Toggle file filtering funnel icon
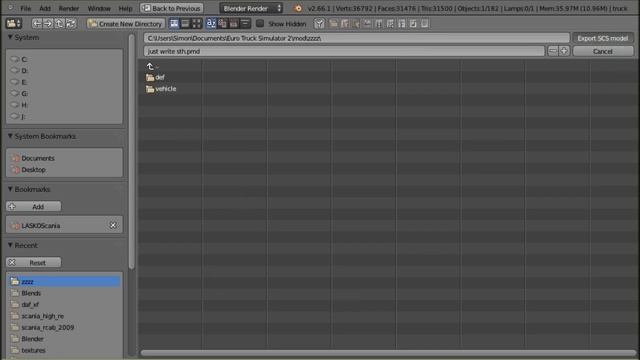640x360 pixels. click(x=319, y=24)
